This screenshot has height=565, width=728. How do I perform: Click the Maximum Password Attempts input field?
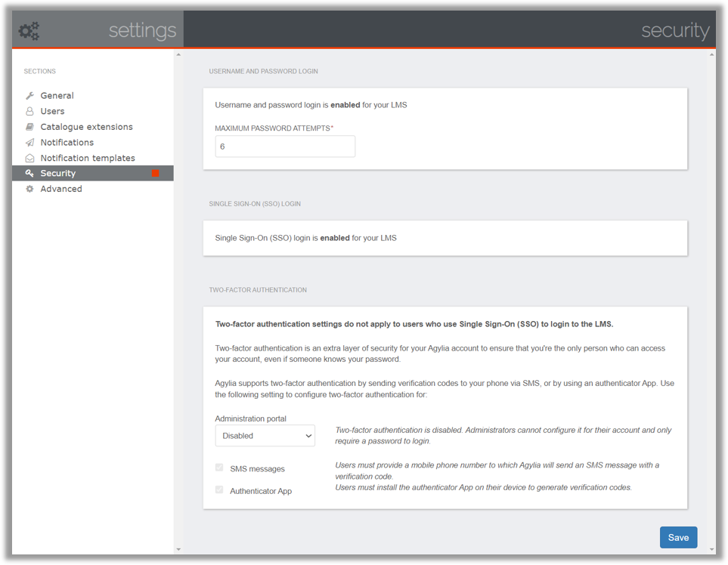click(285, 146)
